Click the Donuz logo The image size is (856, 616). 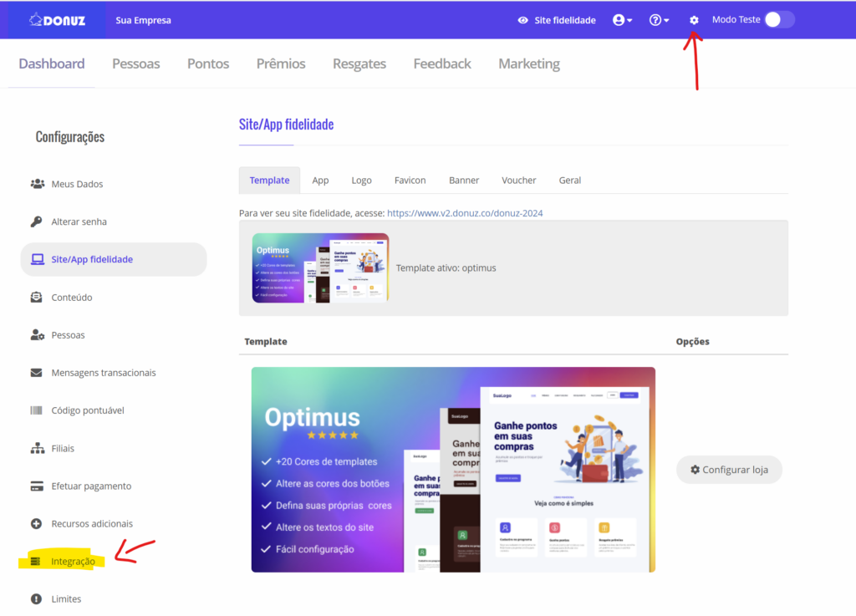[x=57, y=19]
